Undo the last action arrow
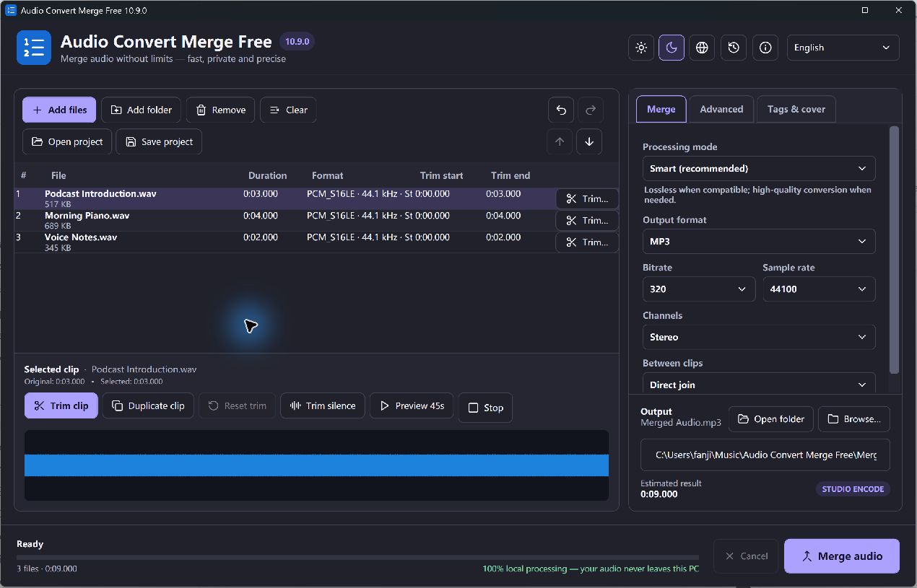917x588 pixels. [x=561, y=110]
